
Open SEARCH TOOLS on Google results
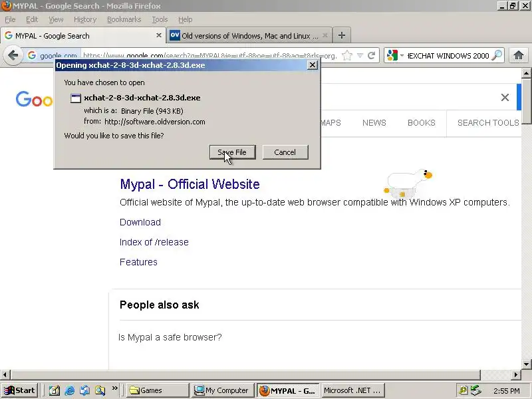[x=488, y=123]
